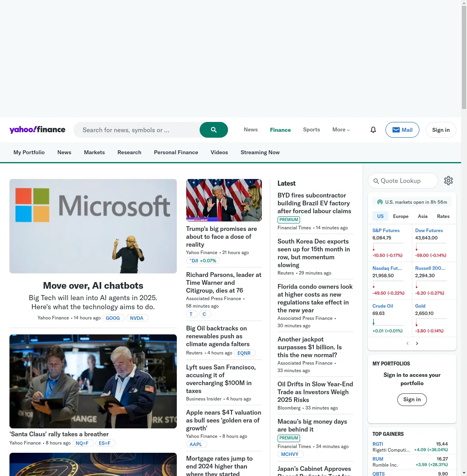Open News in the navigation bar
The image size is (467, 476).
coord(64,152)
